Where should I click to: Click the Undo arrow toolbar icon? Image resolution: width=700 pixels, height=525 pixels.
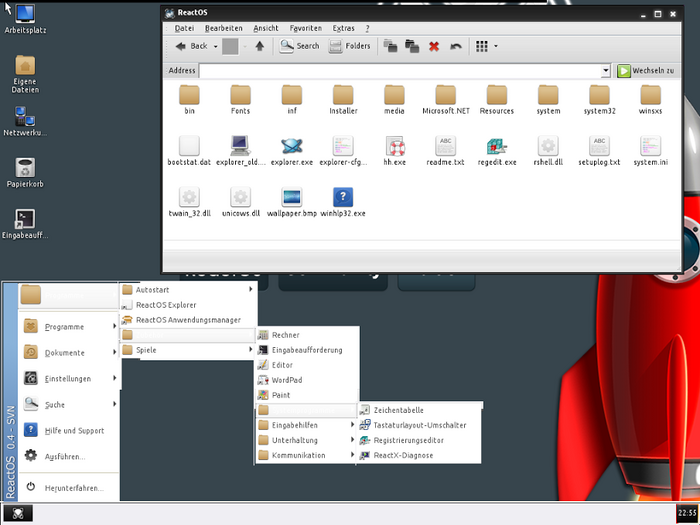click(456, 46)
